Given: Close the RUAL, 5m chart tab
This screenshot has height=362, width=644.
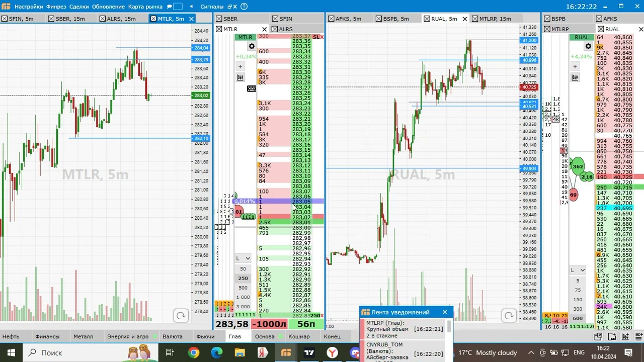Looking at the screenshot, I should 464,19.
